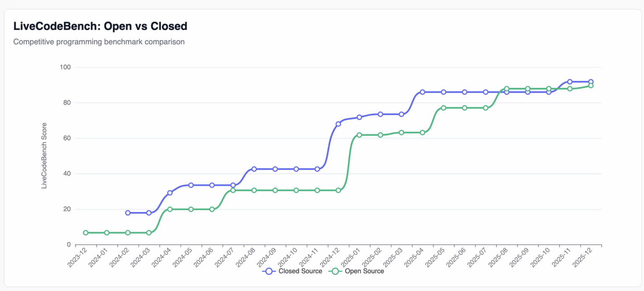Click the x-axis label 2025-01
The width and height of the screenshot is (644, 291).
pos(350,258)
